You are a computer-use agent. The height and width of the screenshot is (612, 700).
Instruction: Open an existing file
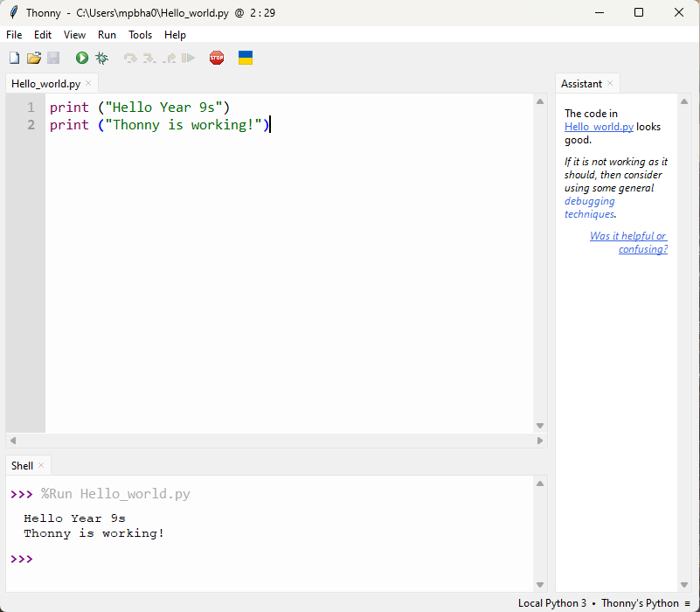33,57
